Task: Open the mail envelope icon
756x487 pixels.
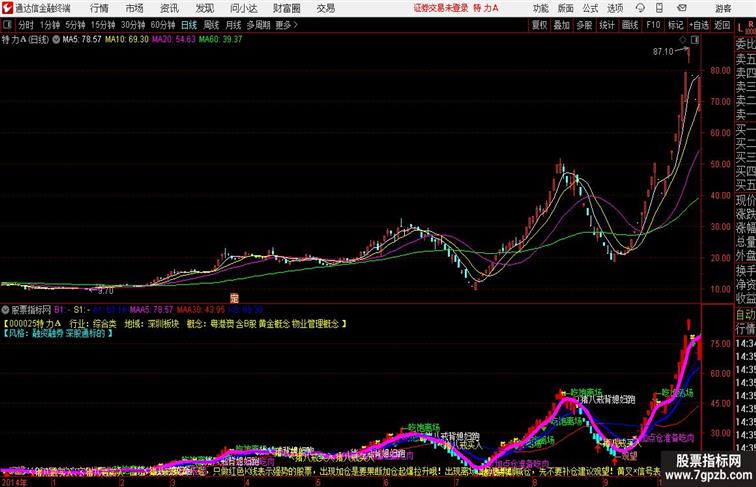Action: coord(682,8)
